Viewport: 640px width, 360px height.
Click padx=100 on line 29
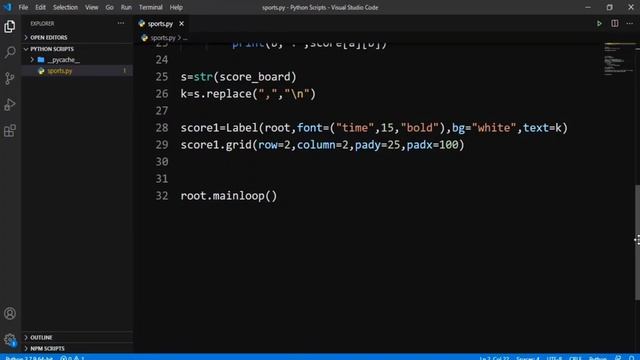(432, 145)
